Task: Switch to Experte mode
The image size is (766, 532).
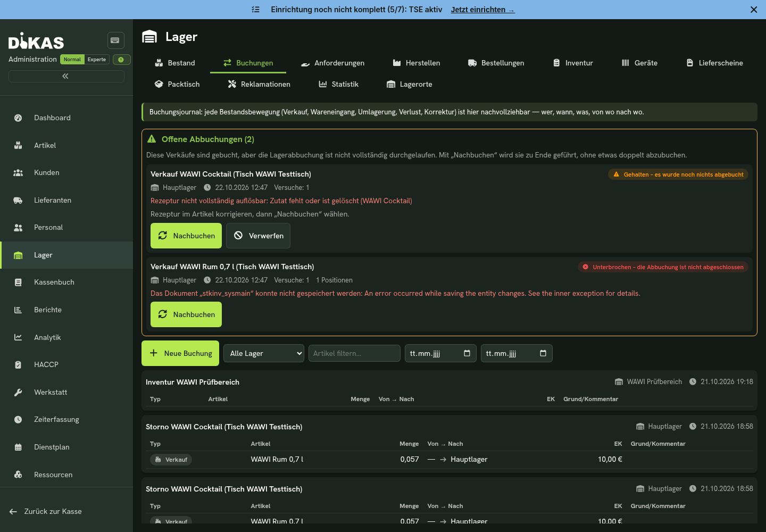Action: pyautogui.click(x=97, y=60)
